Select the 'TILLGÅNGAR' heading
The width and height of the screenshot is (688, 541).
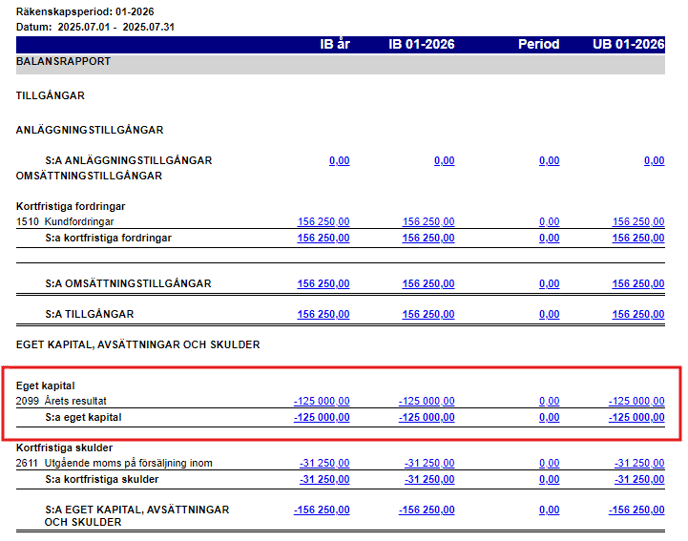[50, 96]
